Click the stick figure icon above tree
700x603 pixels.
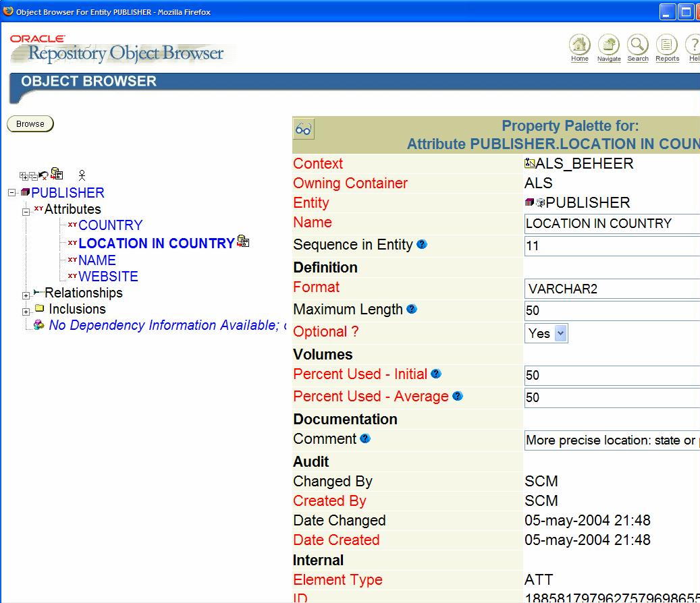click(x=82, y=175)
